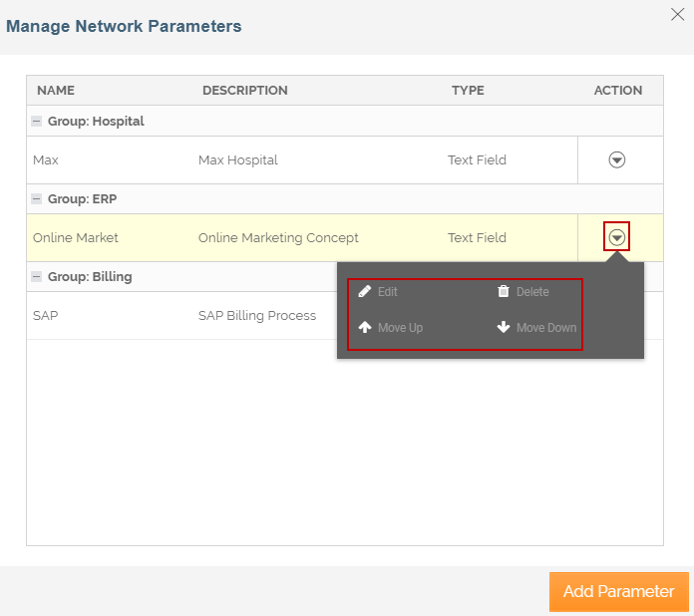Viewport: 694px width, 616px height.
Task: Click the TYPE column header
Action: point(468,91)
